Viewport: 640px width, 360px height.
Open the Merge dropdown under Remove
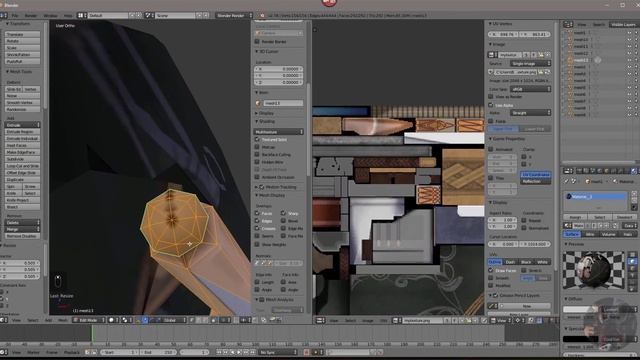(22, 229)
